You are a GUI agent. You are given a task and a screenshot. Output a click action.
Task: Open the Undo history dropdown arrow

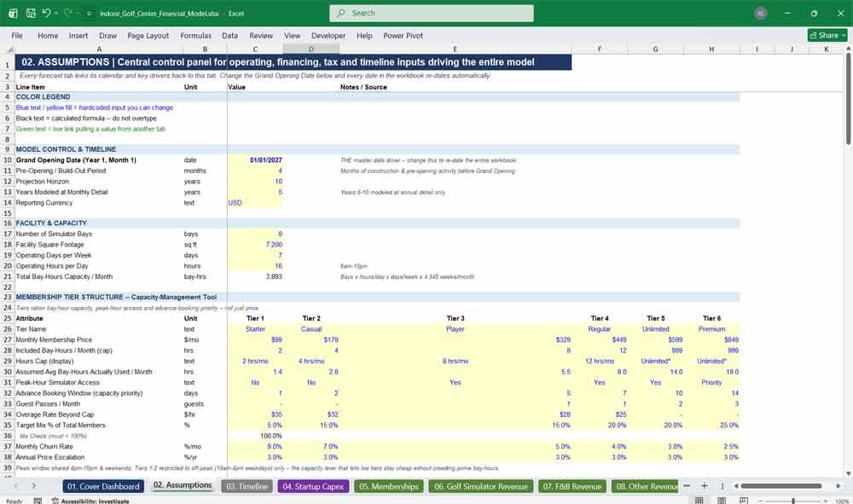click(x=56, y=13)
